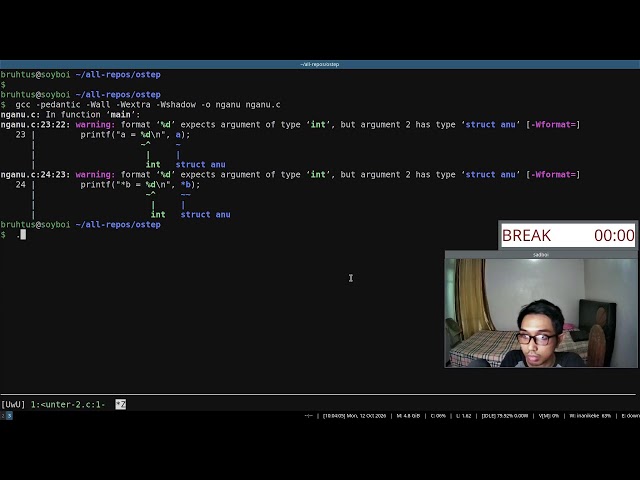This screenshot has width=640, height=480.
Task: Click the first bruhtus@soyboi prompt line
Action: (x=80, y=75)
